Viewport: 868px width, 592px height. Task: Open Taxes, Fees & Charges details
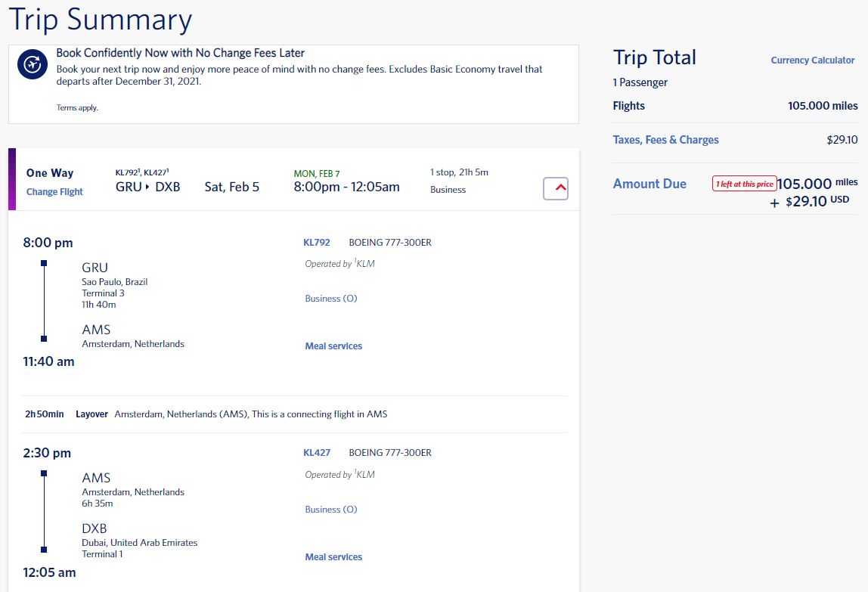[665, 140]
